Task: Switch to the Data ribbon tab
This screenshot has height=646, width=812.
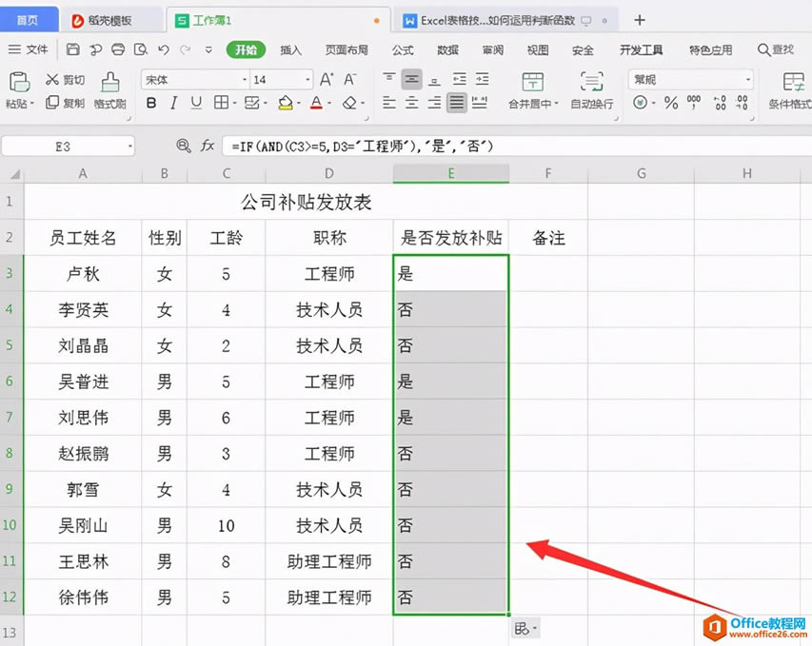Action: [x=448, y=49]
